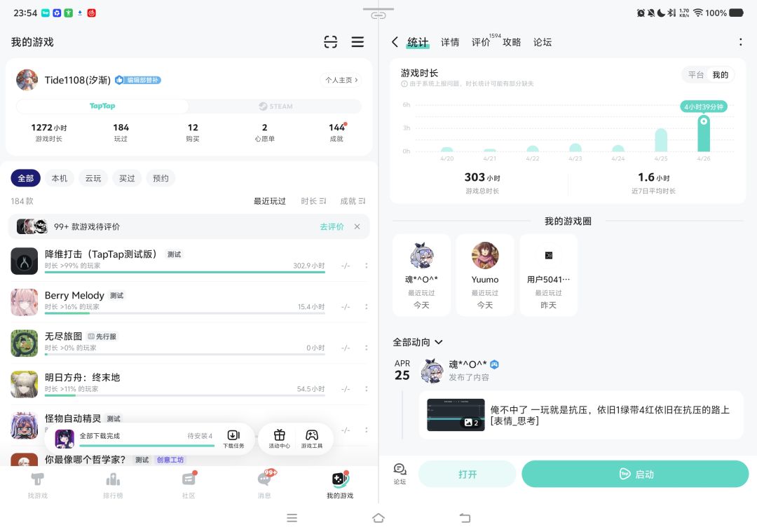Filter games by 全部
The height and width of the screenshot is (532, 757).
26,178
